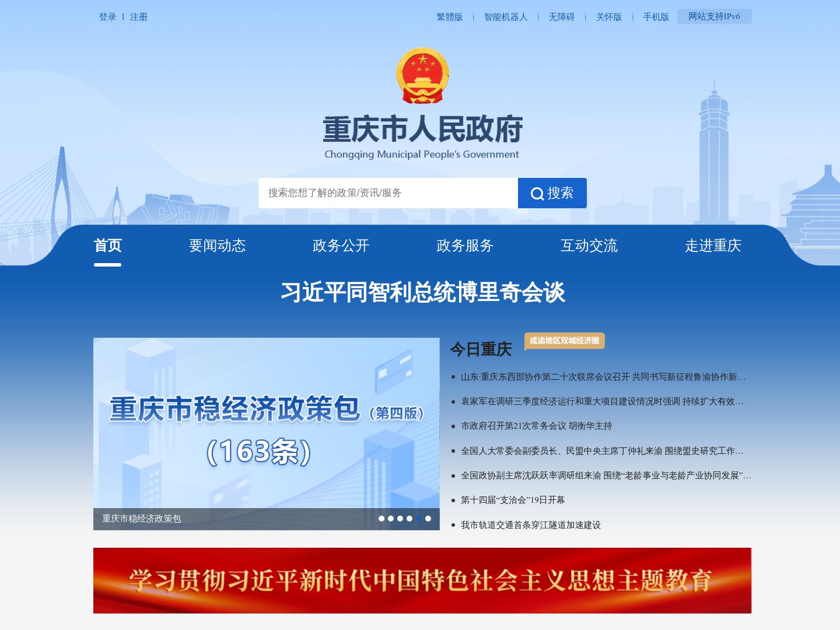Go to second carousel slide dot

pos(391,519)
